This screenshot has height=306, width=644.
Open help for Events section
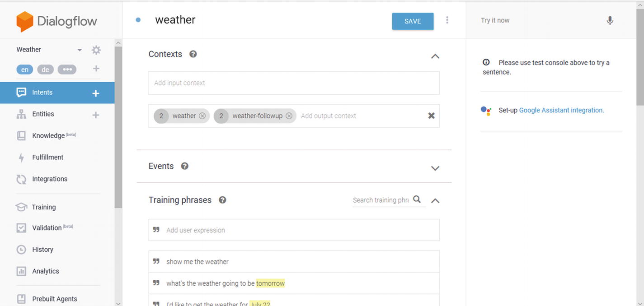184,166
